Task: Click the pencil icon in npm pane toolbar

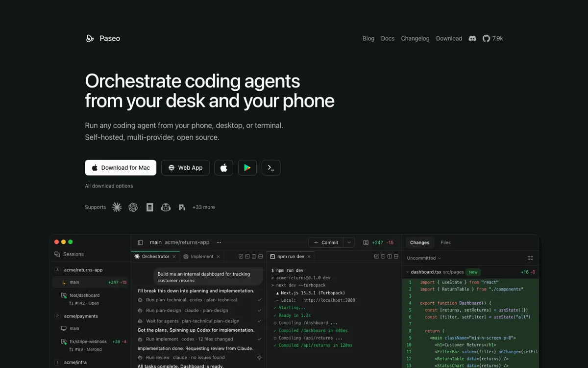Action: [x=376, y=257]
